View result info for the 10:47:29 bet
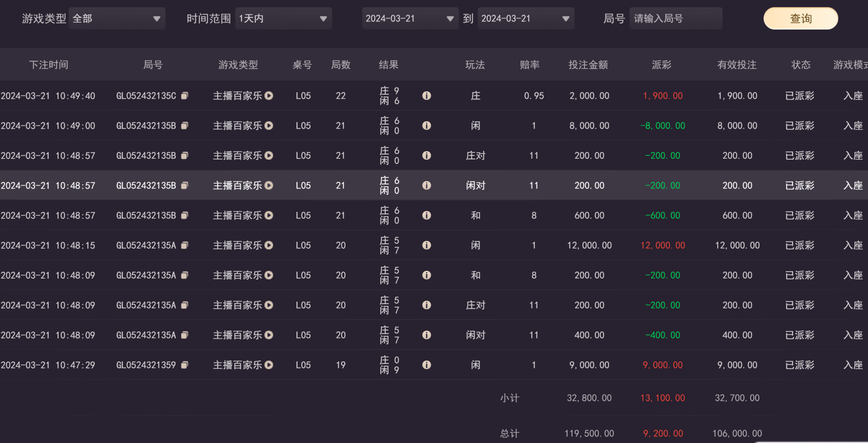The width and height of the screenshot is (868, 443). 426,365
